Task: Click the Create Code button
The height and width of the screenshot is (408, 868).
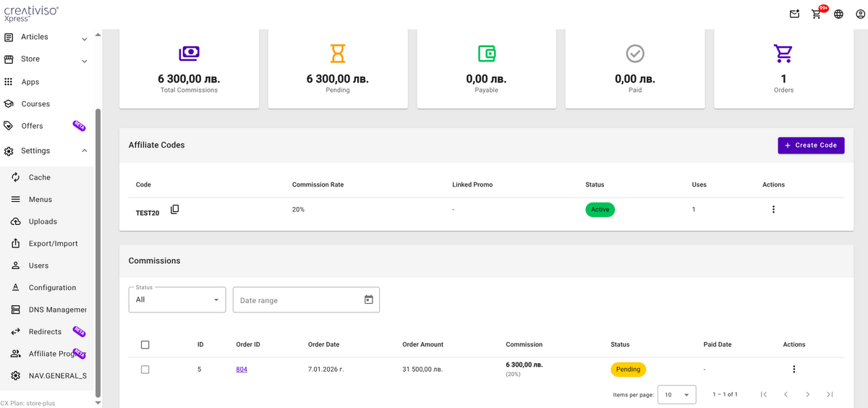Action: 811,145
